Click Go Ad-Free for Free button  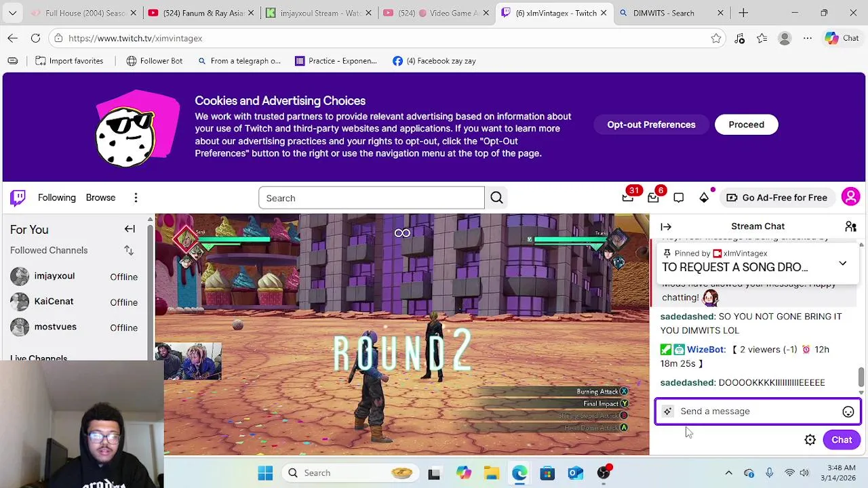[x=777, y=198]
